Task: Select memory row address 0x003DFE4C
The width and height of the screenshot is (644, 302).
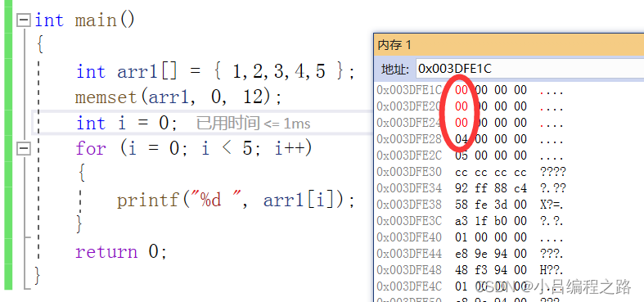Action: tap(409, 286)
